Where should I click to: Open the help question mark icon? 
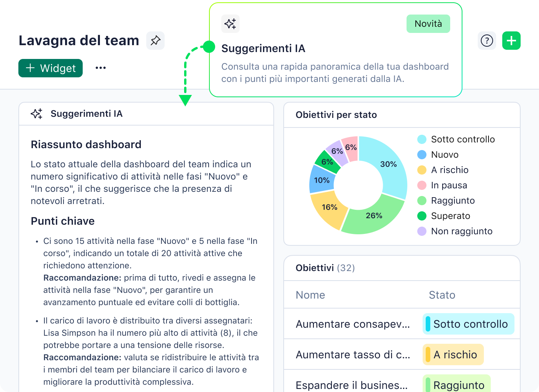click(487, 41)
